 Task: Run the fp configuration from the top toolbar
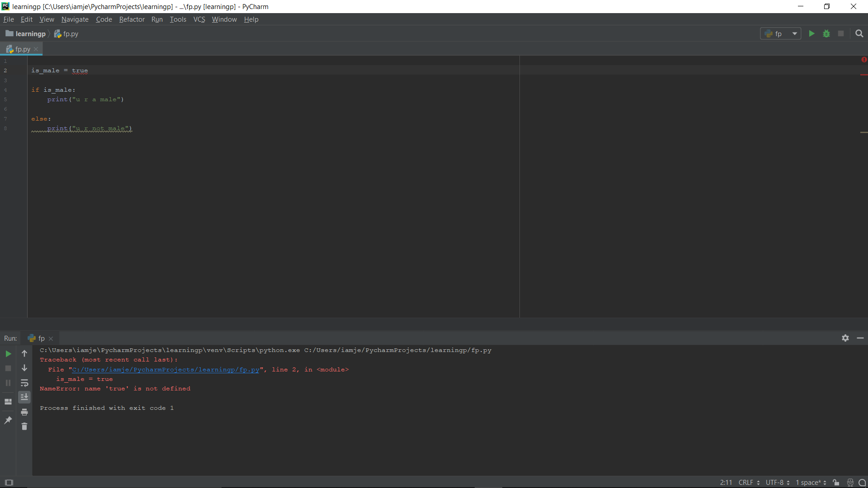coord(811,33)
